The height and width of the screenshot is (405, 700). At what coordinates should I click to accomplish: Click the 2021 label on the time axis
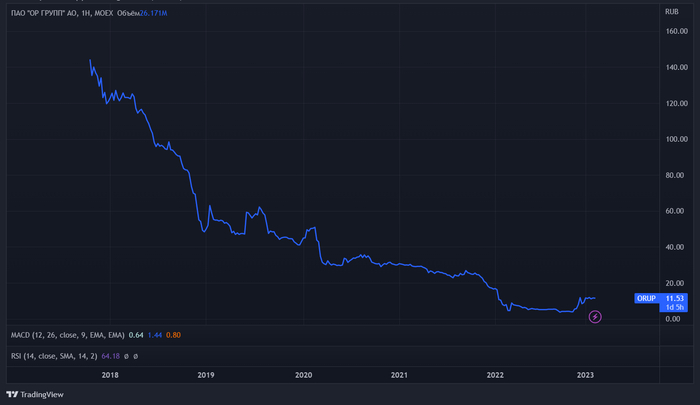tap(399, 375)
